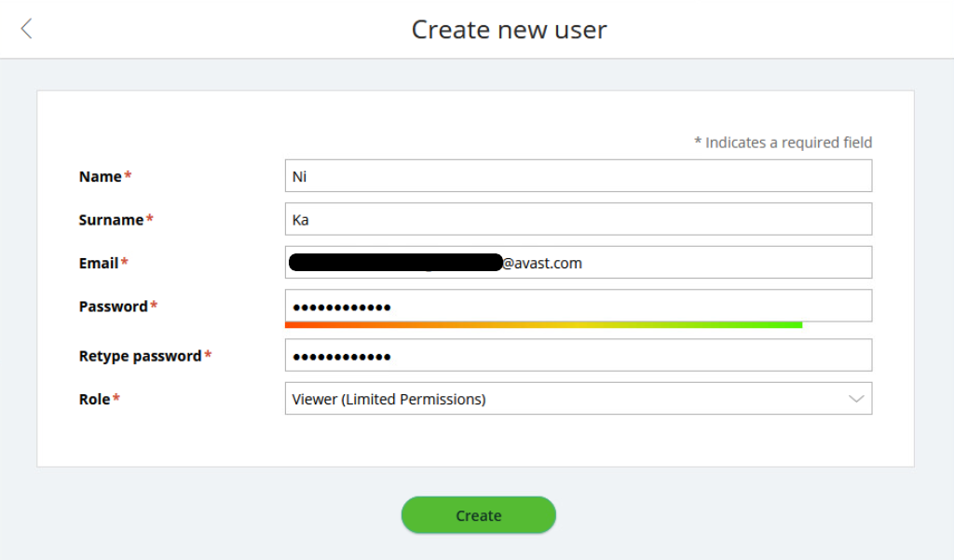Click the back arrow at top left

pos(25,29)
